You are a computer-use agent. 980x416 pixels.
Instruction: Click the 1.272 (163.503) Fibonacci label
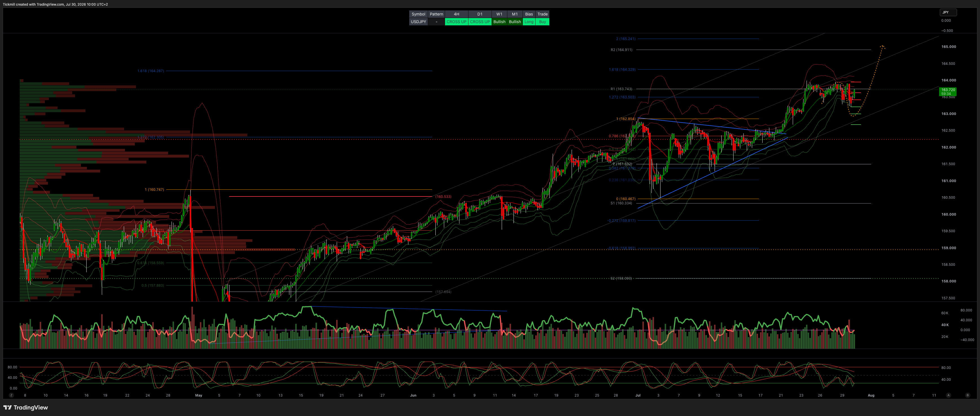coord(622,97)
